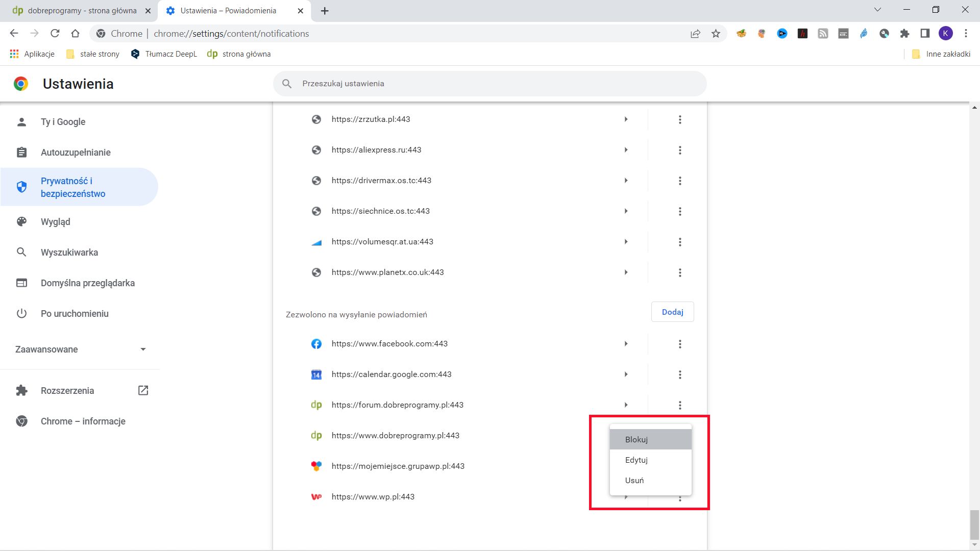This screenshot has width=980, height=551.
Task: Open Ty i Google settings section
Action: click(x=63, y=121)
